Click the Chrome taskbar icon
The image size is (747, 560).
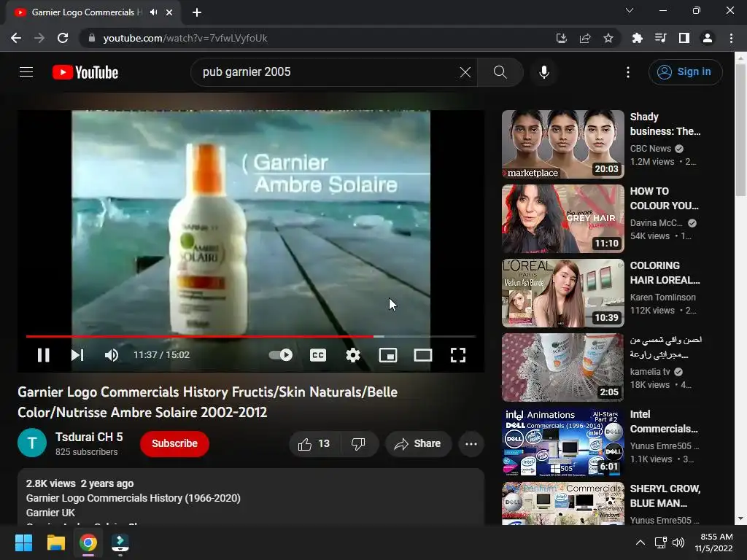pos(88,542)
